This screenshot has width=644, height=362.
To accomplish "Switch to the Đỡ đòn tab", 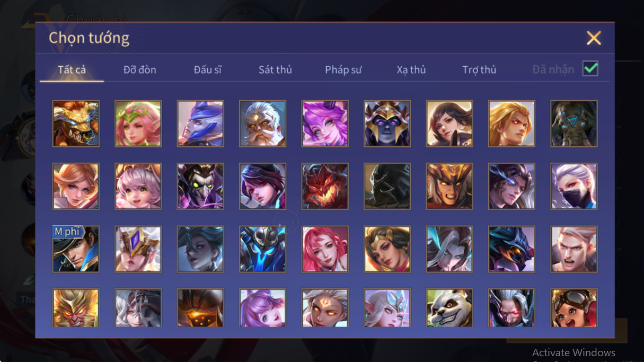I will 140,69.
